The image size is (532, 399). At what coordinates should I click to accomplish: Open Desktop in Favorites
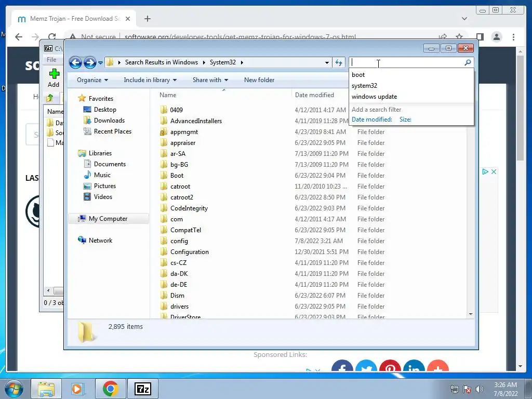tap(105, 110)
